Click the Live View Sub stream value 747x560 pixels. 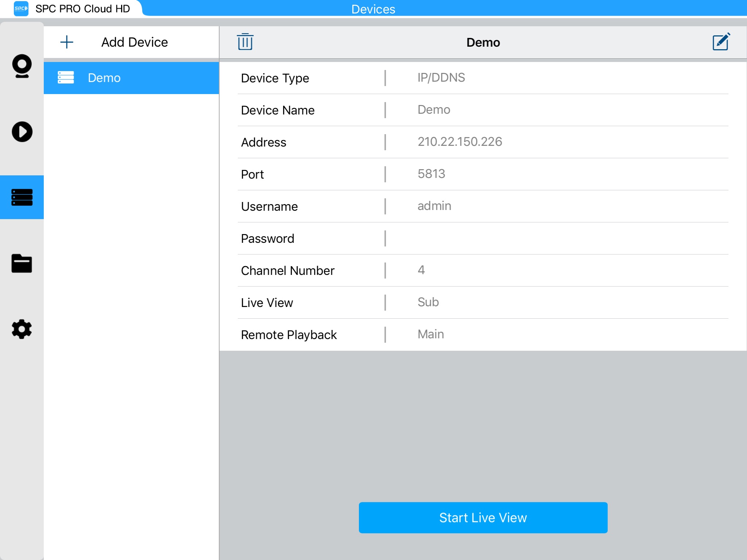click(x=428, y=302)
